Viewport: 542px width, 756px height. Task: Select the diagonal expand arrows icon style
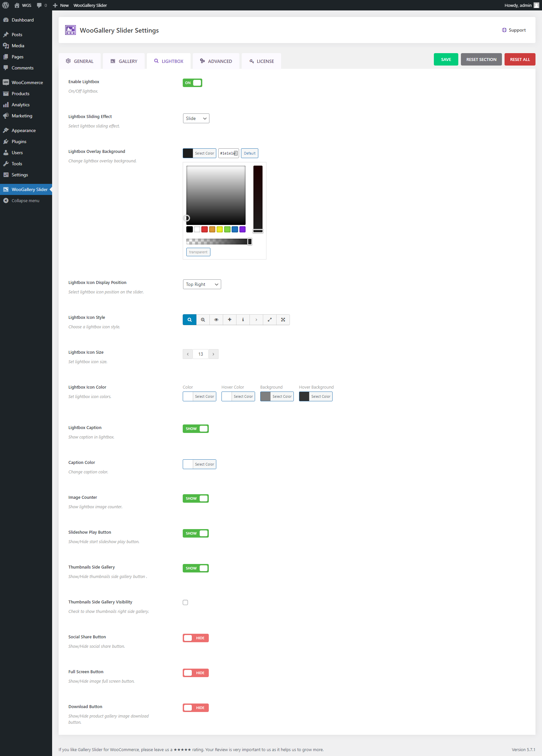[269, 320]
